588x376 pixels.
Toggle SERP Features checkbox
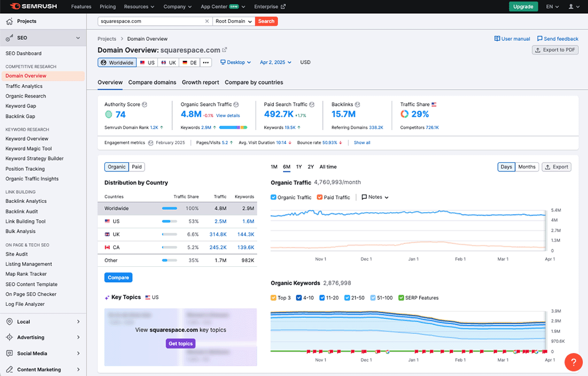(401, 298)
